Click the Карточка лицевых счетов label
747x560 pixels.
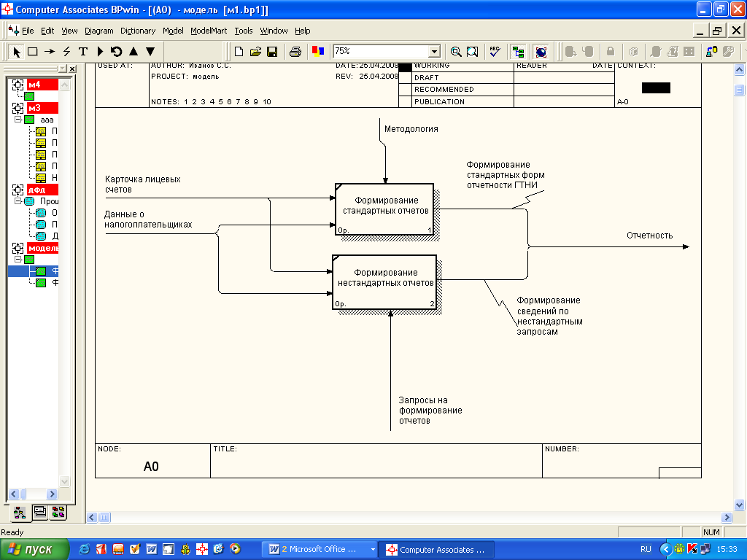coord(142,184)
